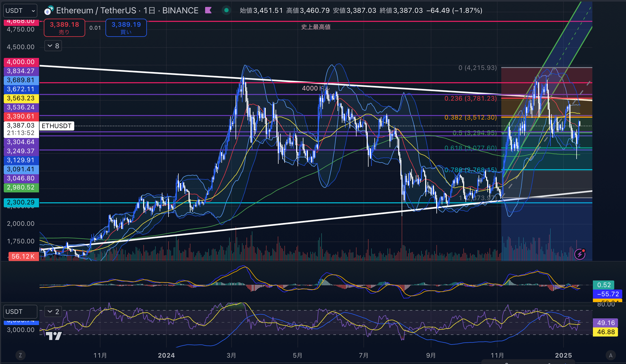This screenshot has width=626, height=364.
Task: Expand the 2 indicators legend in RSI pane
Action: click(x=53, y=311)
